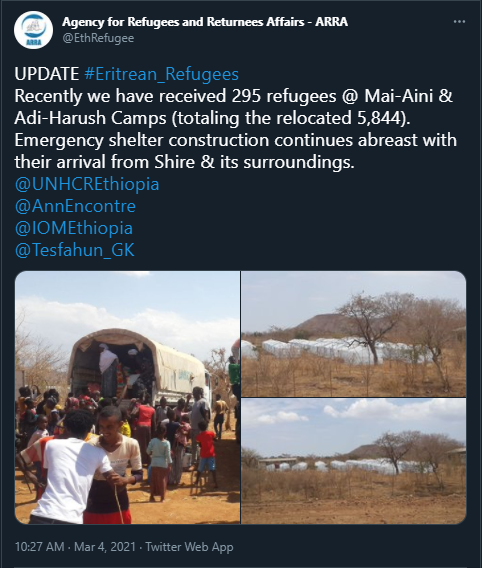This screenshot has height=568, width=482.
Task: Click the word UPDATE in the tweet
Action: [x=47, y=74]
